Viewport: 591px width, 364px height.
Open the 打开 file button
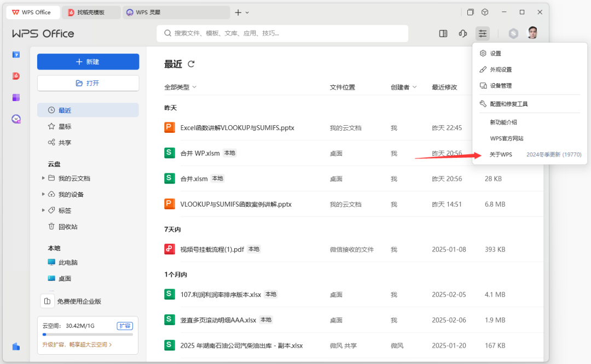(88, 83)
